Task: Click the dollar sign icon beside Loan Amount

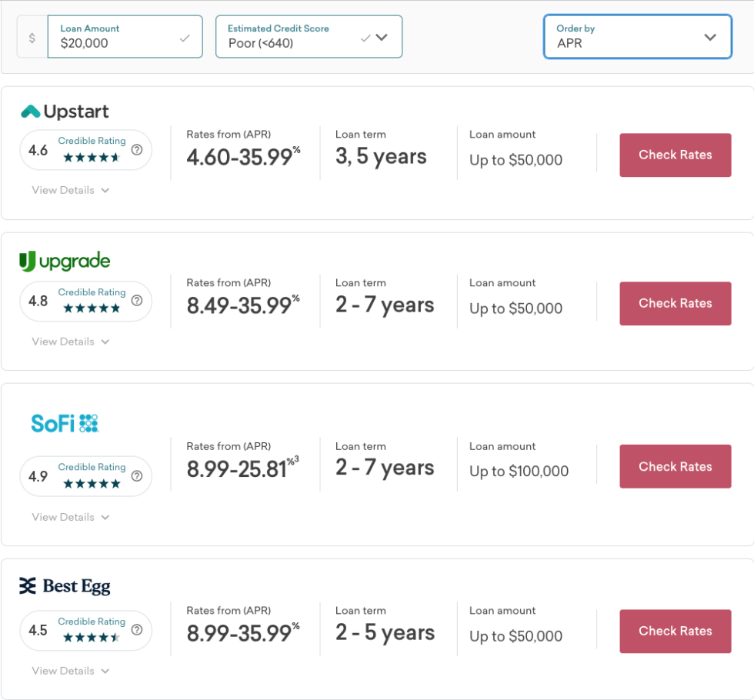Action: 31,36
